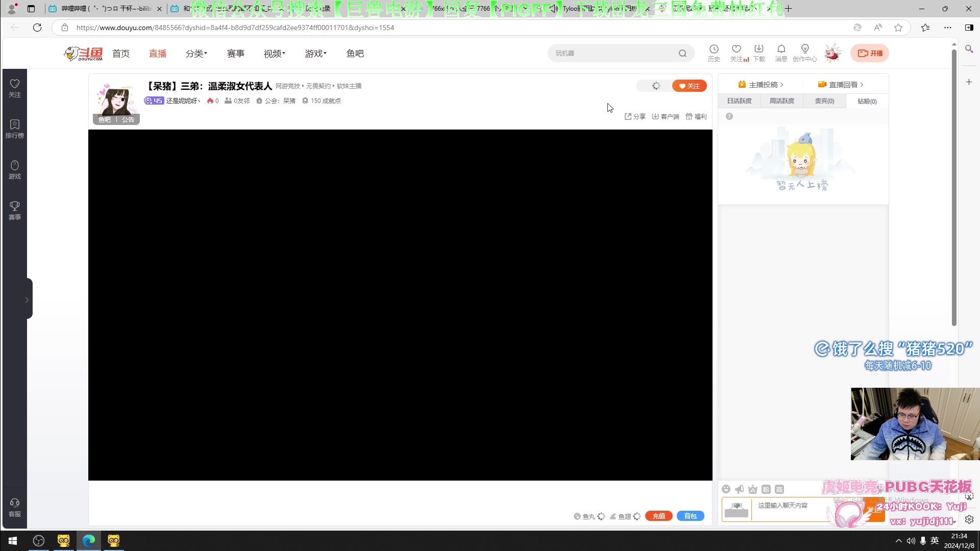The height and width of the screenshot is (551, 980).
Task: Open 直播回看 chevron link
Action: pos(841,85)
